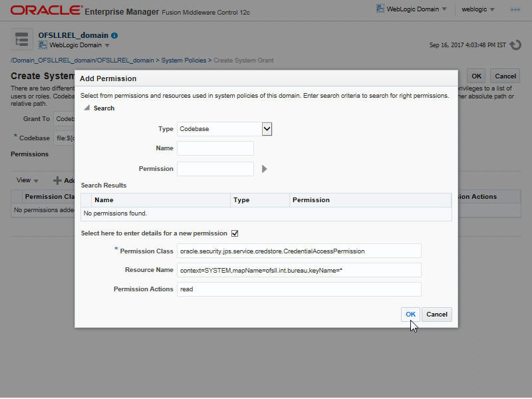Click the domain navigation tree icon

click(x=22, y=39)
